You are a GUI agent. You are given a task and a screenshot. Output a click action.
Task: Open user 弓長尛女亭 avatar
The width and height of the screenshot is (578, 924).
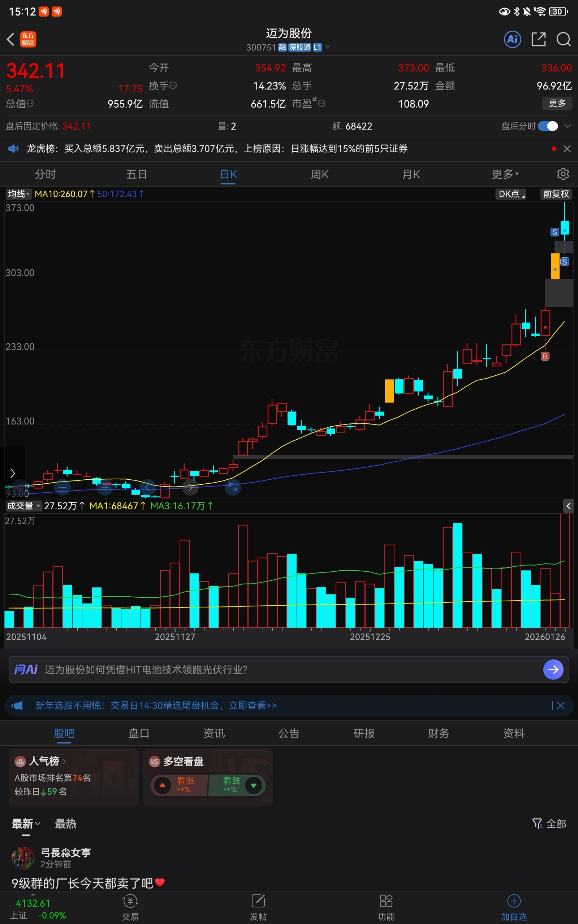pos(23,858)
